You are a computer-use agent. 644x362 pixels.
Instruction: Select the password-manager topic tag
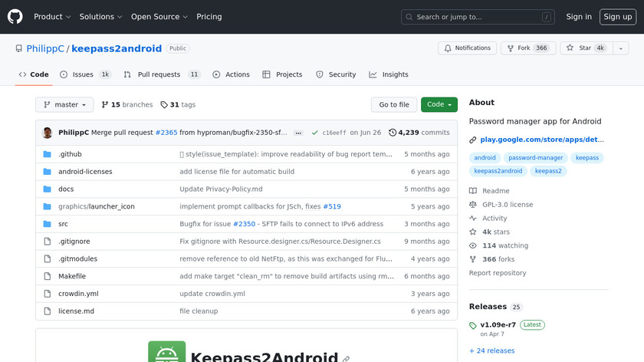536,158
